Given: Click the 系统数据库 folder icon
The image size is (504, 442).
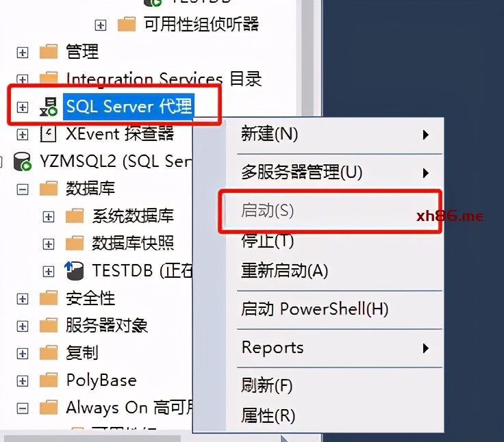Looking at the screenshot, I should [75, 216].
